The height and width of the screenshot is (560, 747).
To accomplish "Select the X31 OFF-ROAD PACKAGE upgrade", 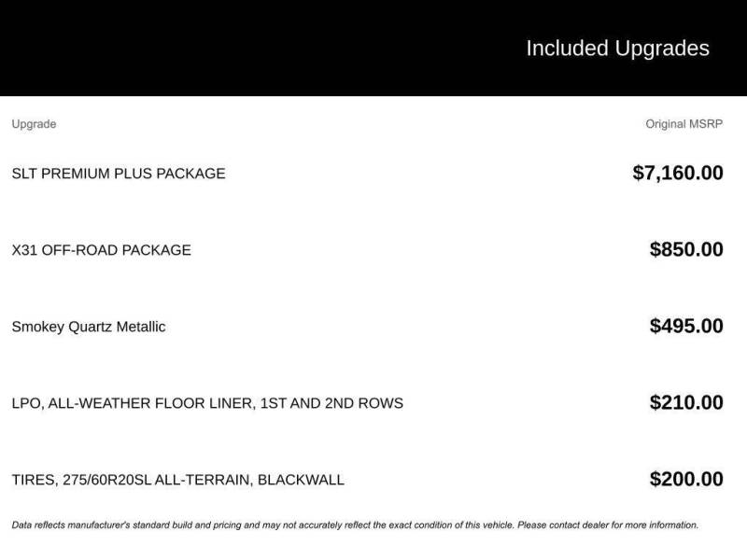I will coord(101,250).
